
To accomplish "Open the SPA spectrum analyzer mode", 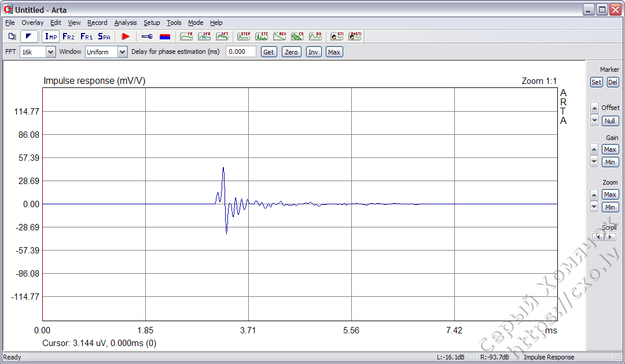I will [104, 36].
